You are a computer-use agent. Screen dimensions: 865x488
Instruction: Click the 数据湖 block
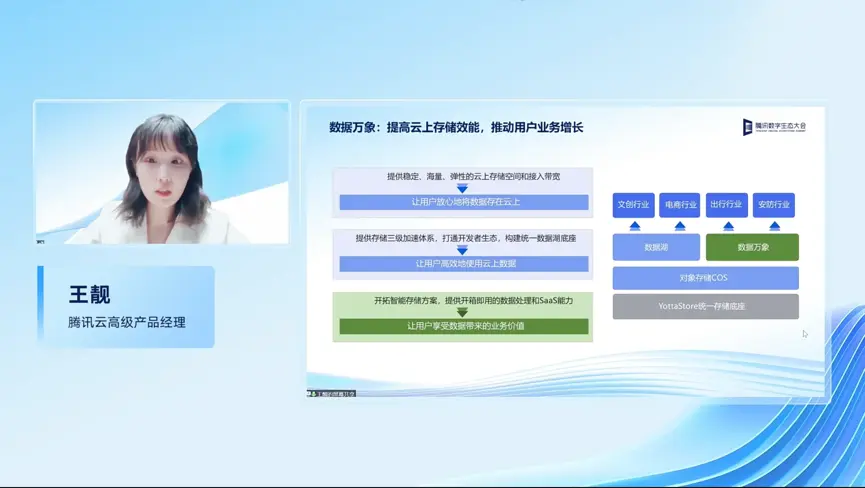tap(656, 247)
